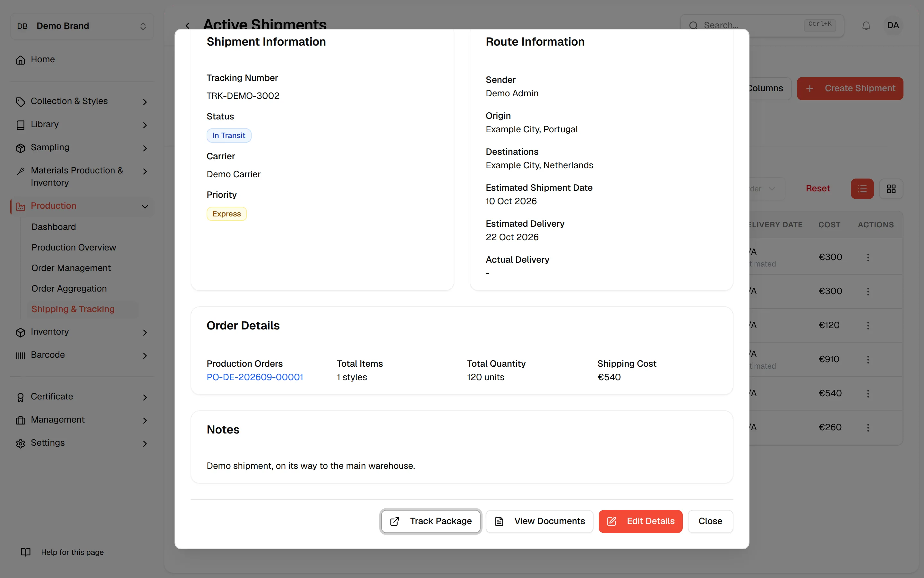This screenshot has width=924, height=578.
Task: Switch to list view layout icon
Action: click(x=862, y=189)
